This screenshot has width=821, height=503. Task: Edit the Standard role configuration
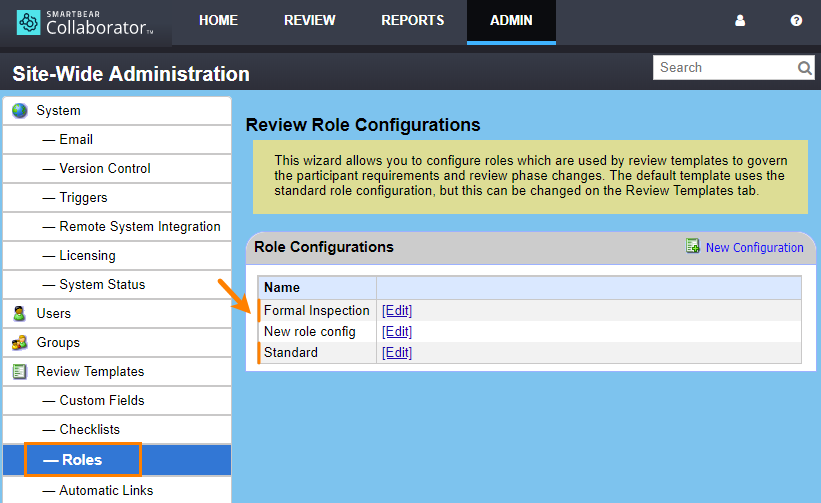click(x=397, y=353)
